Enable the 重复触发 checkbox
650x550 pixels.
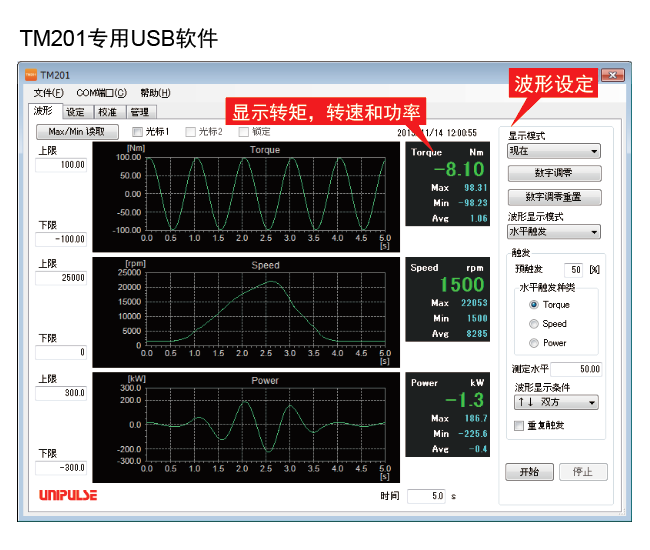click(x=519, y=426)
